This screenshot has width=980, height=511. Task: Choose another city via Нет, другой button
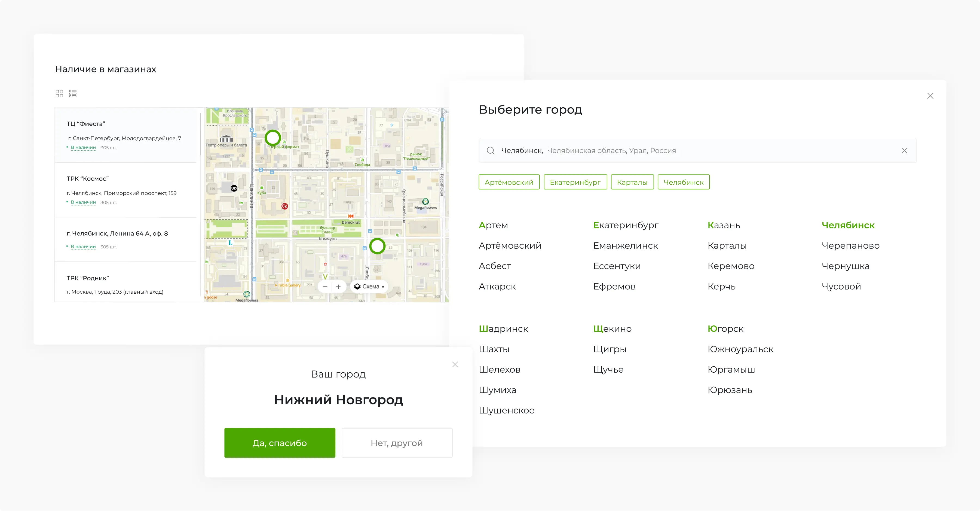397,442
